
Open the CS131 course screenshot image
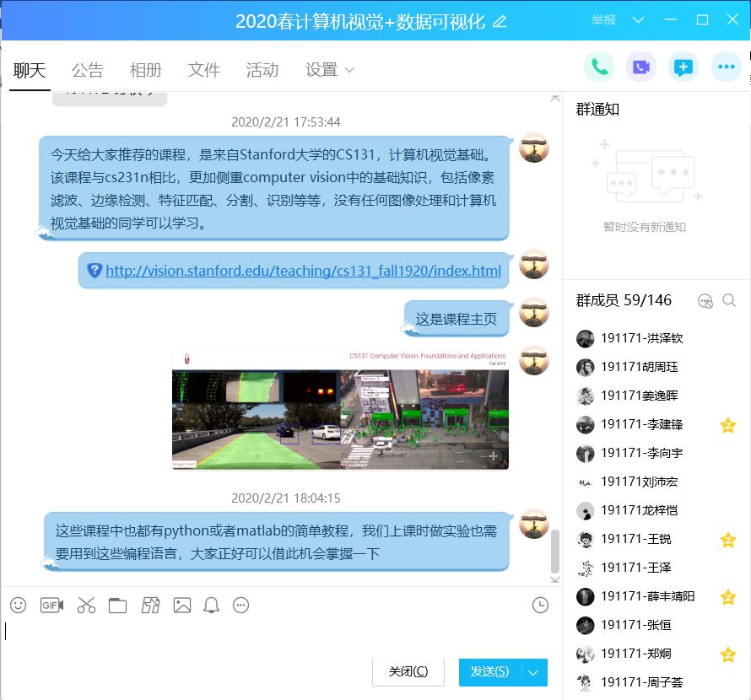[x=340, y=409]
